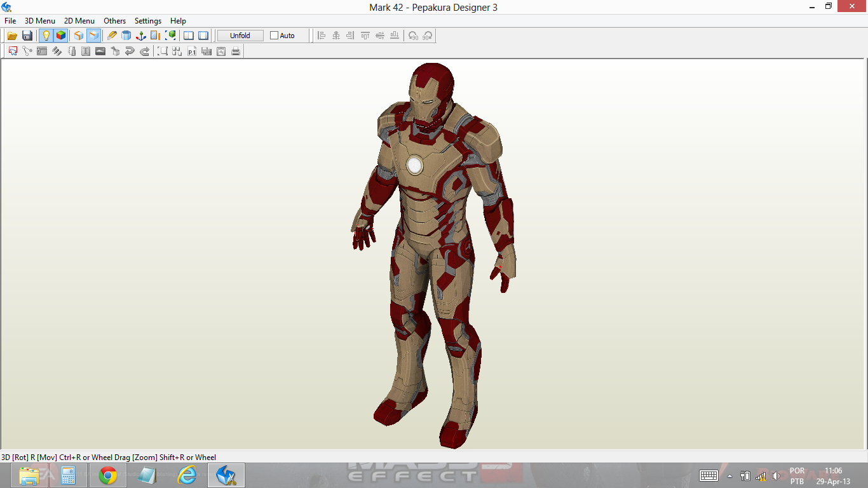The height and width of the screenshot is (488, 868).
Task: Open the 3D Menu
Action: tap(40, 21)
